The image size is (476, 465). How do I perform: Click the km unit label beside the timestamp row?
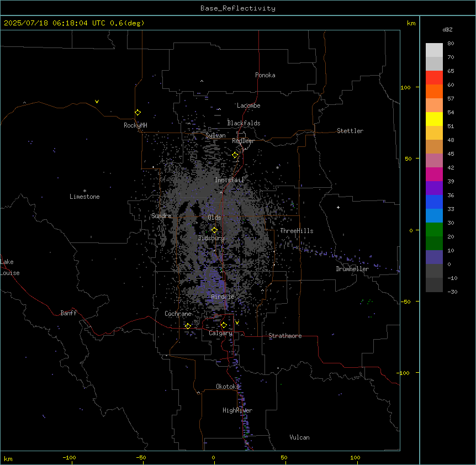click(x=411, y=23)
